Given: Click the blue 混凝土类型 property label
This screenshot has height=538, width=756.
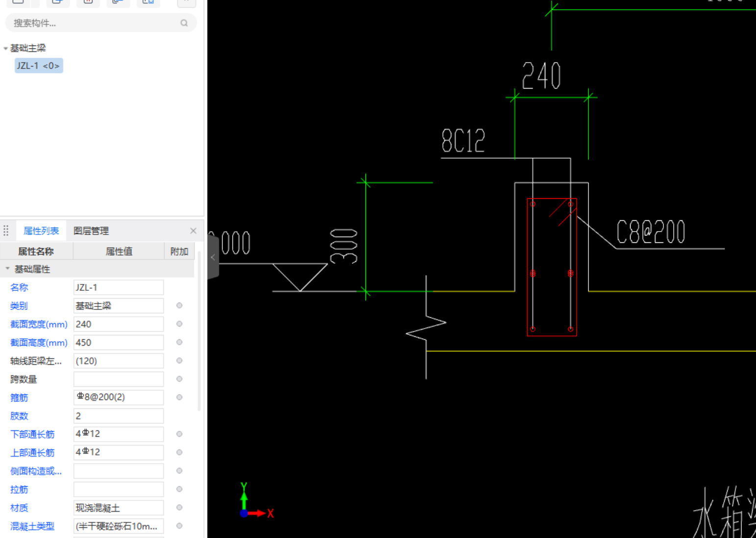Looking at the screenshot, I should (32, 526).
